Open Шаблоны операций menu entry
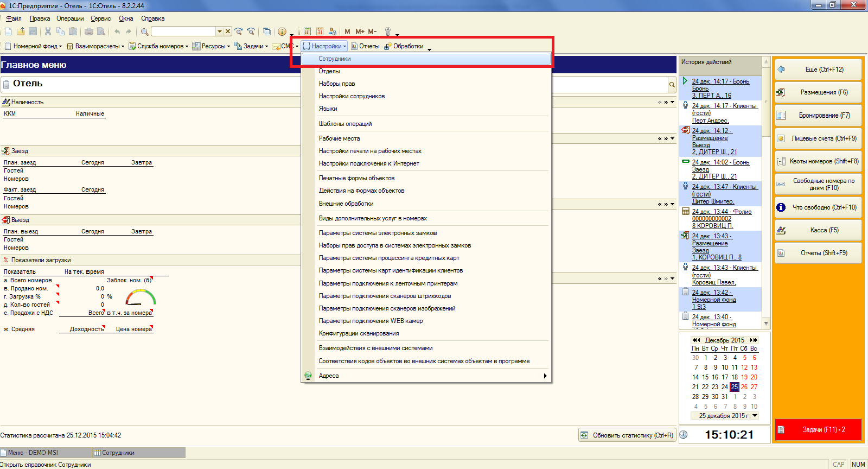This screenshot has height=469, width=868. point(426,124)
